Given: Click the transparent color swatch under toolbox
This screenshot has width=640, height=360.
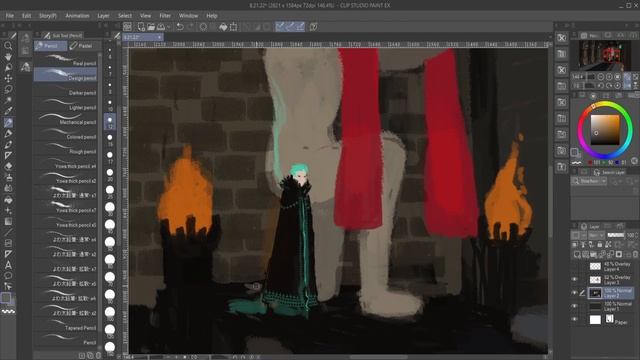Looking at the screenshot, I should [x=8, y=311].
